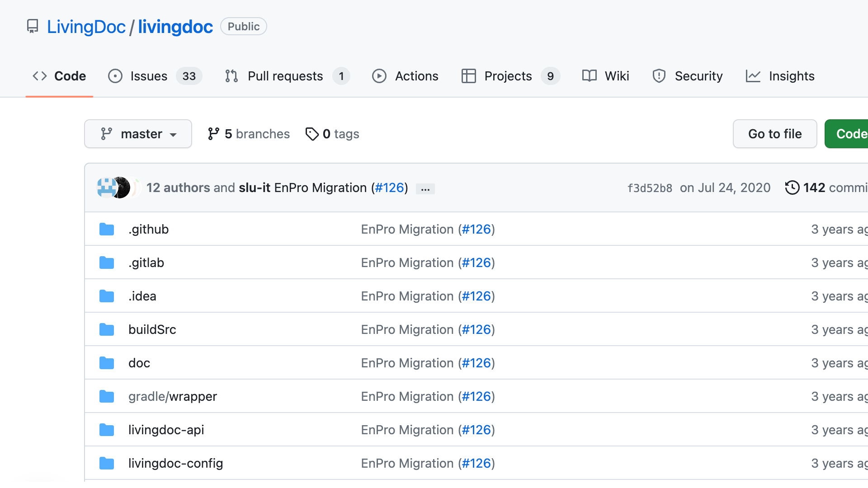Open the master branch dropdown
The height and width of the screenshot is (488, 868).
[x=138, y=134]
